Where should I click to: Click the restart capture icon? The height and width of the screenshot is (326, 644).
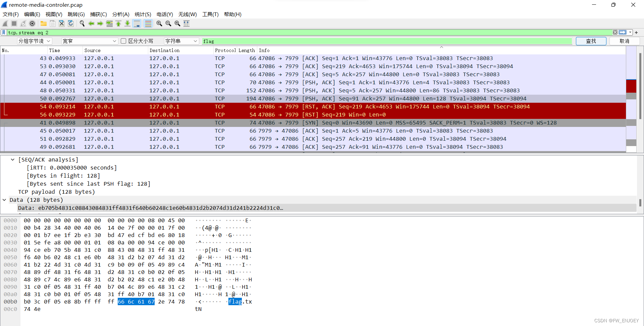click(x=23, y=24)
